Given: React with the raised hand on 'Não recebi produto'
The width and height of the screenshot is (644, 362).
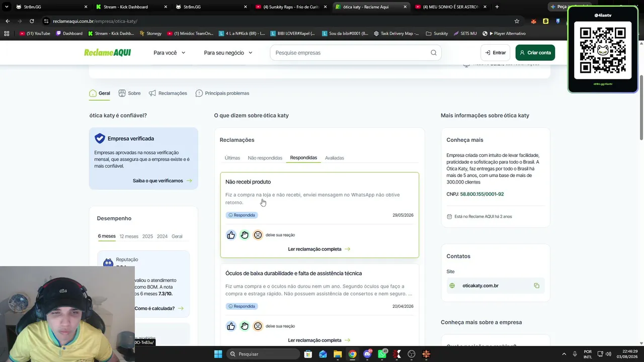Looking at the screenshot, I should click(x=245, y=235).
